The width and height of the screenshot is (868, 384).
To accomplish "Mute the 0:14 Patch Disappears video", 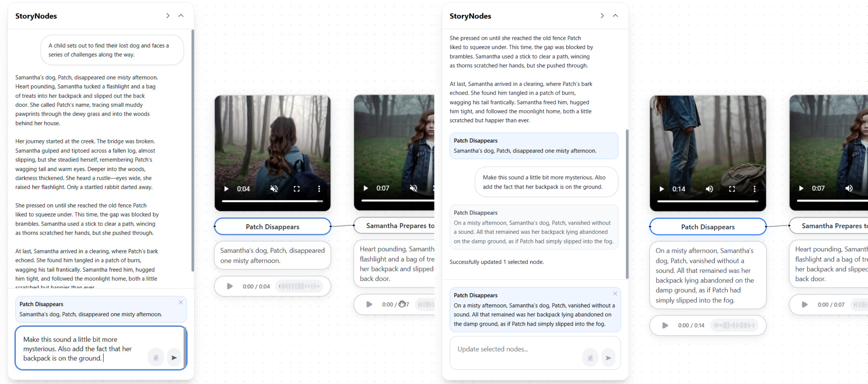I will tap(709, 189).
